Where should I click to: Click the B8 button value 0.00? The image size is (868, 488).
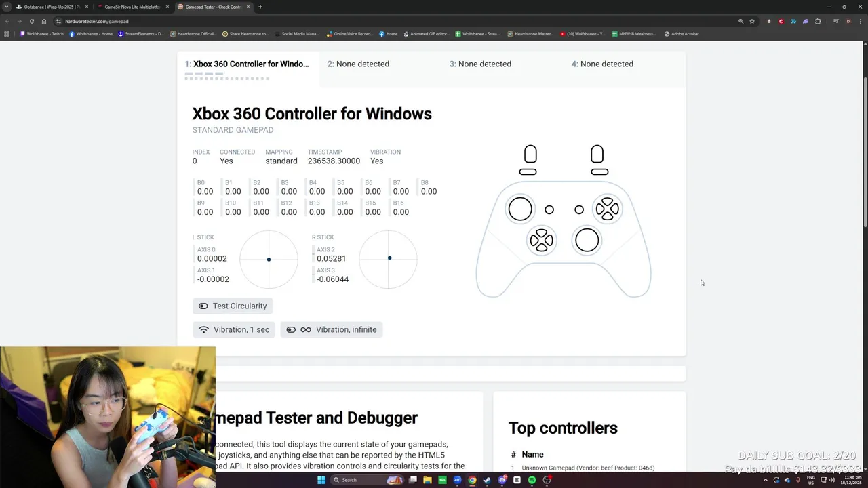point(429,192)
